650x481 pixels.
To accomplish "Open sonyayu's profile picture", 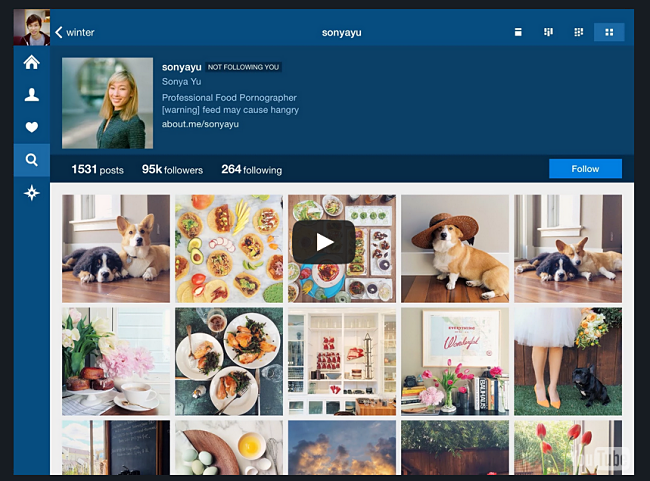I will 107,103.
